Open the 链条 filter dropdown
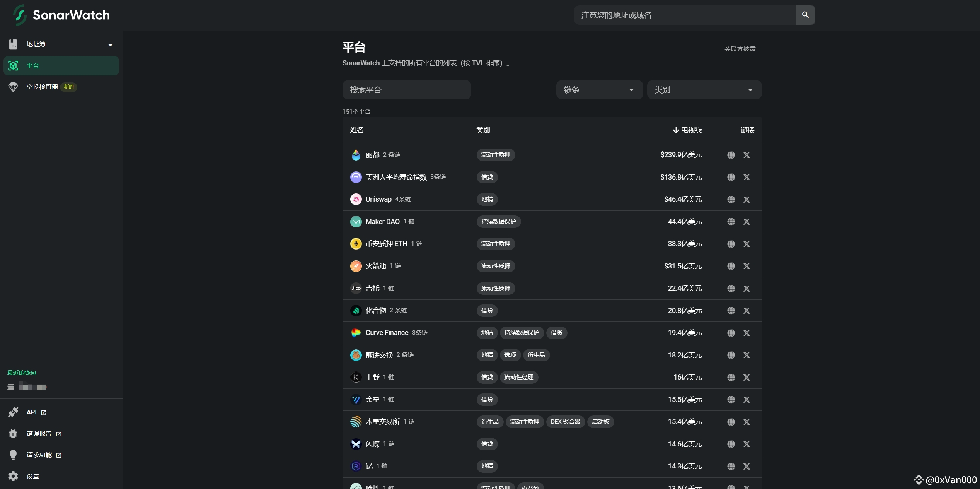980x489 pixels. (x=599, y=90)
